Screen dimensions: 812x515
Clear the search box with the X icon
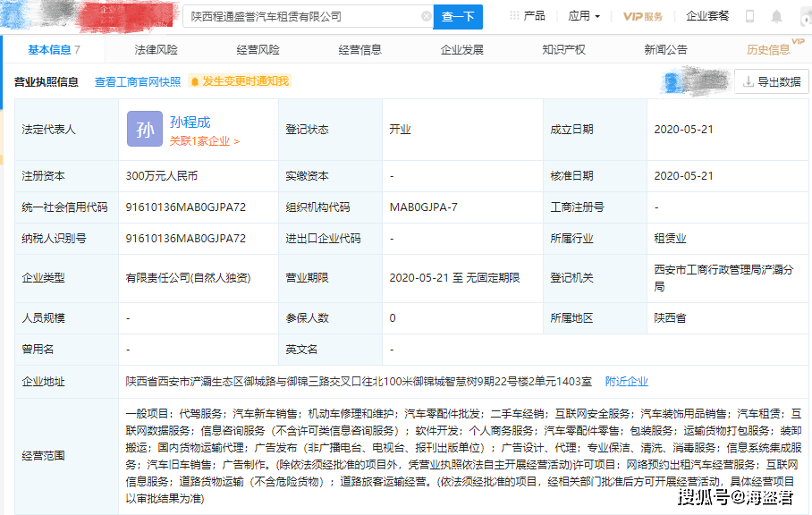427,17
